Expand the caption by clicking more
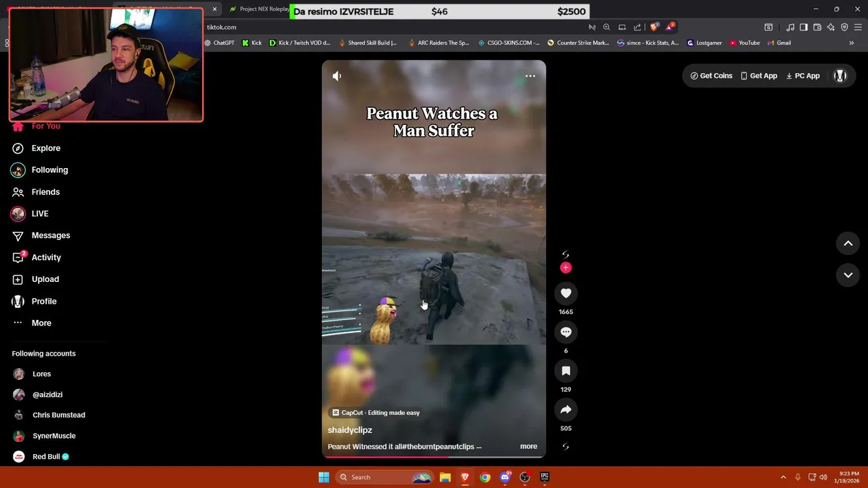Image resolution: width=868 pixels, height=488 pixels. (x=528, y=446)
